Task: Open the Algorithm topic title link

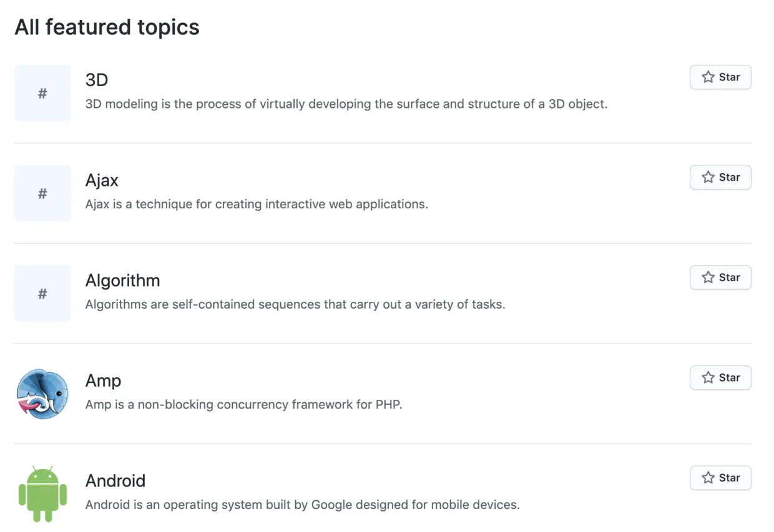Action: click(122, 281)
